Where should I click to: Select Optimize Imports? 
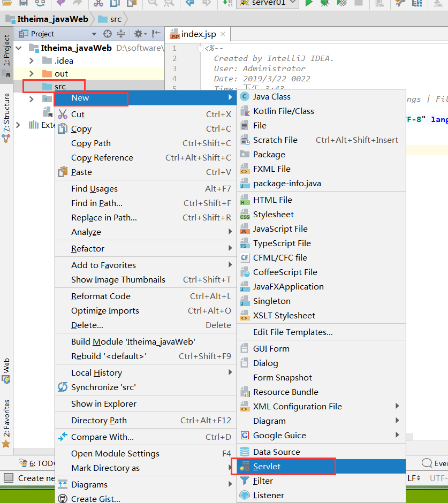146,310
